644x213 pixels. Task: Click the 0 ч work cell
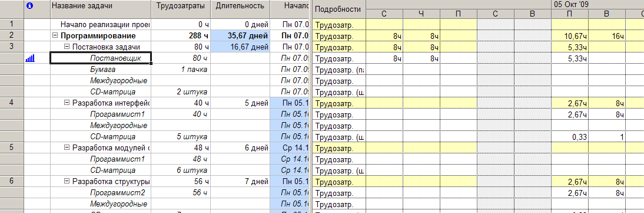tap(181, 25)
